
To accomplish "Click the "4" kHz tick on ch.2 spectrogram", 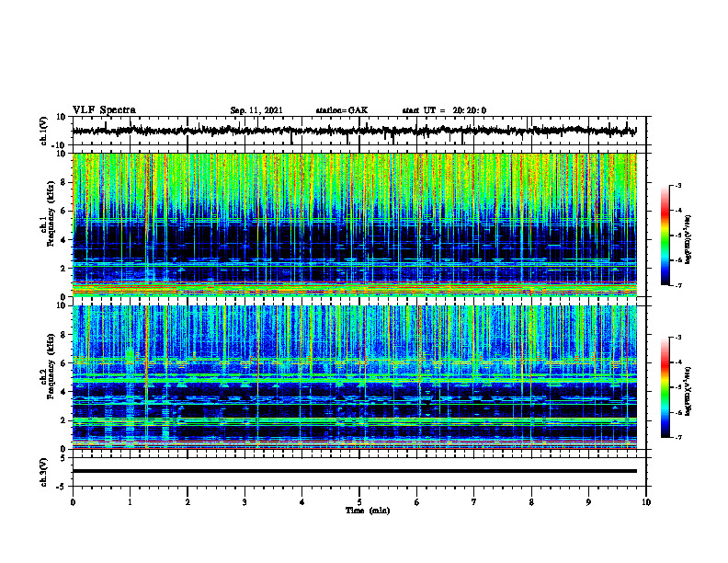I will pos(63,392).
